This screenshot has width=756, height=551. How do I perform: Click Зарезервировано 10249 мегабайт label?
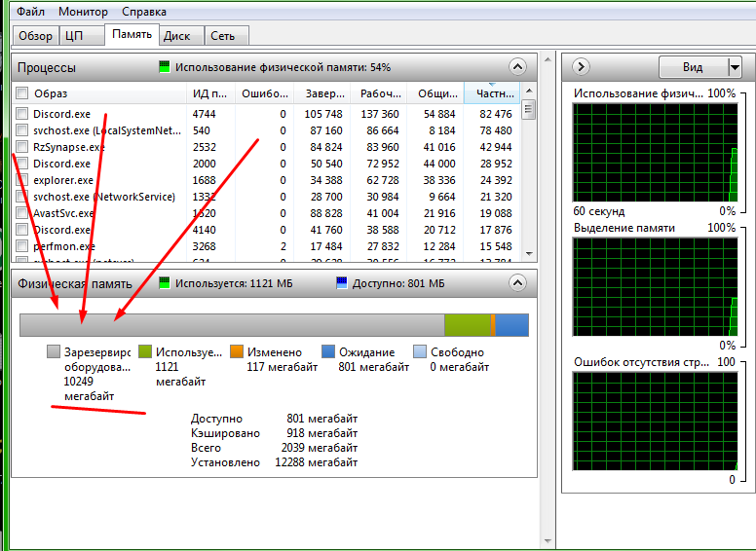[96, 374]
